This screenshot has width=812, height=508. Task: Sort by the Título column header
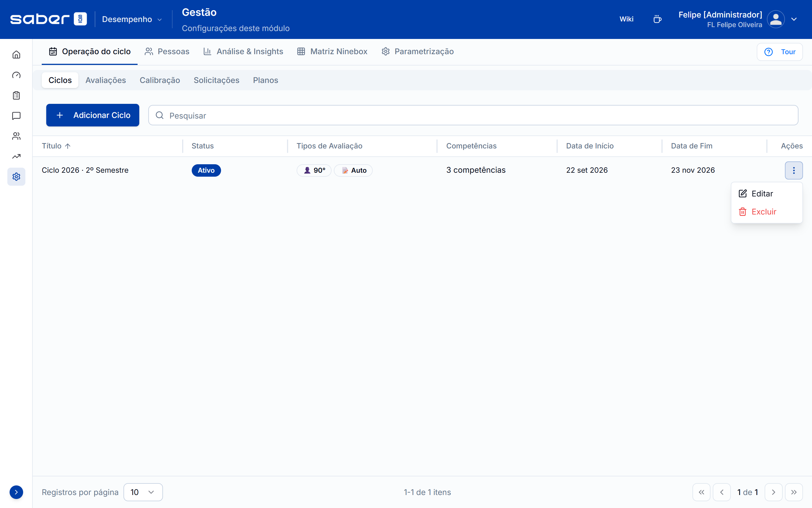pyautogui.click(x=56, y=146)
